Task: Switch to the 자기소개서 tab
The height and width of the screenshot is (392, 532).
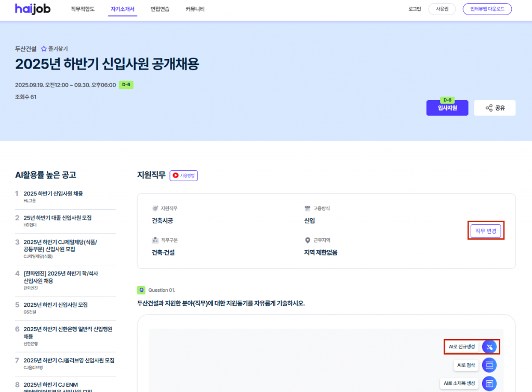Action: click(x=123, y=9)
